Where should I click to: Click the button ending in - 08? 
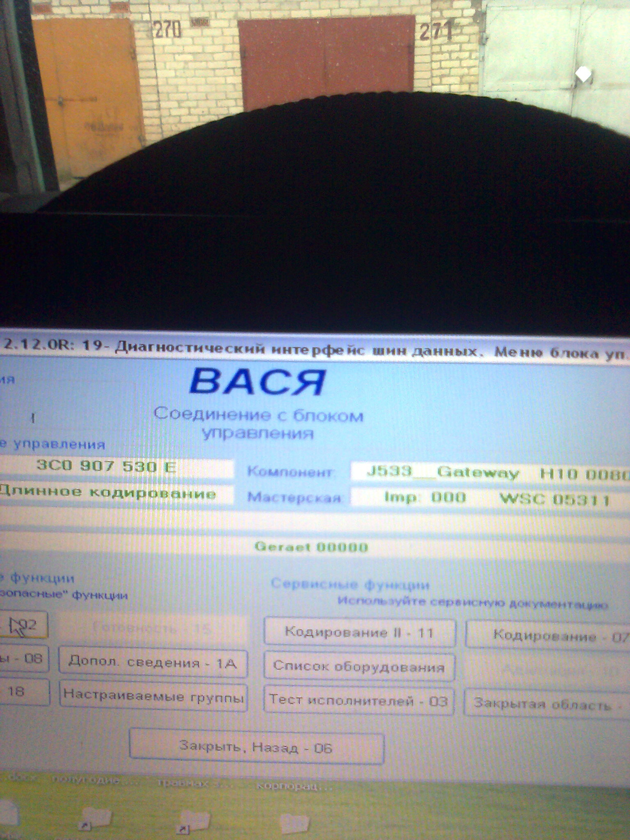pos(24,658)
